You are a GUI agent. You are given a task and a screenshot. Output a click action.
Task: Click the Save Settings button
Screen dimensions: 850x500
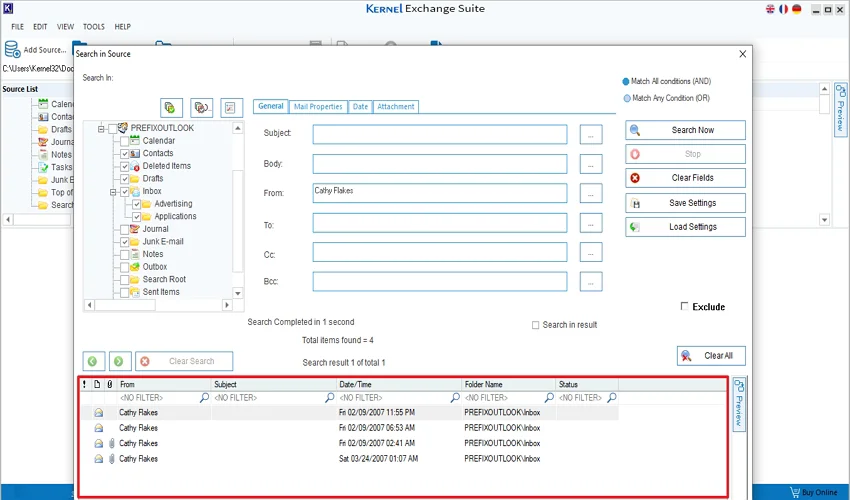tap(685, 203)
